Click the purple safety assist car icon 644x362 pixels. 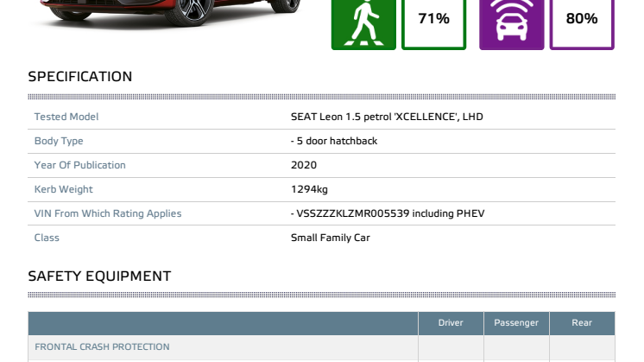point(511,25)
